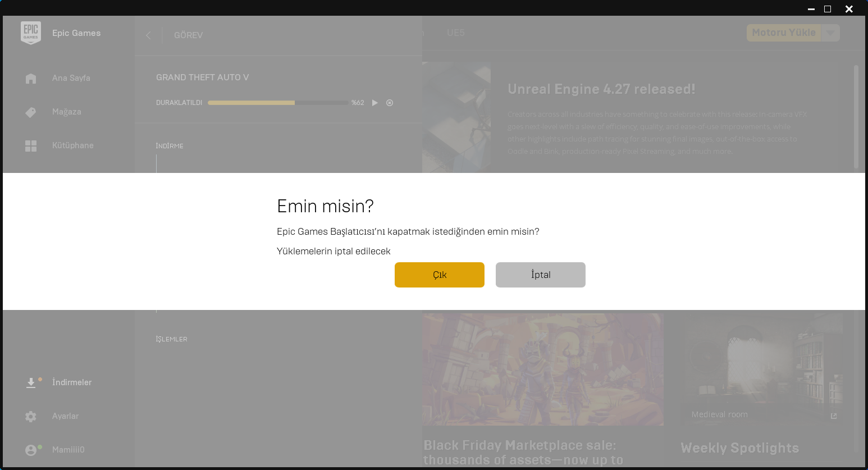Cancel the Grand Theft Auto V download
This screenshot has height=470, width=868.
(x=390, y=103)
